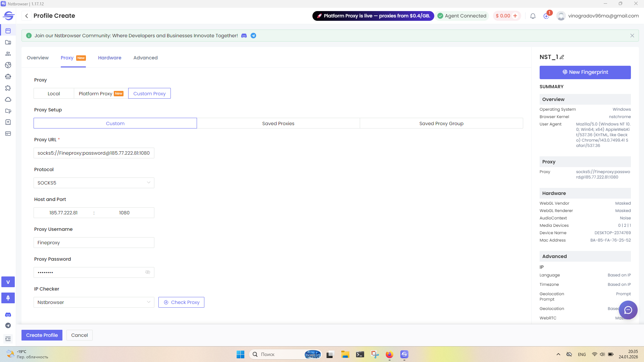Open Discord link in community banner
Image resolution: width=644 pixels, height=362 pixels.
pyautogui.click(x=244, y=36)
